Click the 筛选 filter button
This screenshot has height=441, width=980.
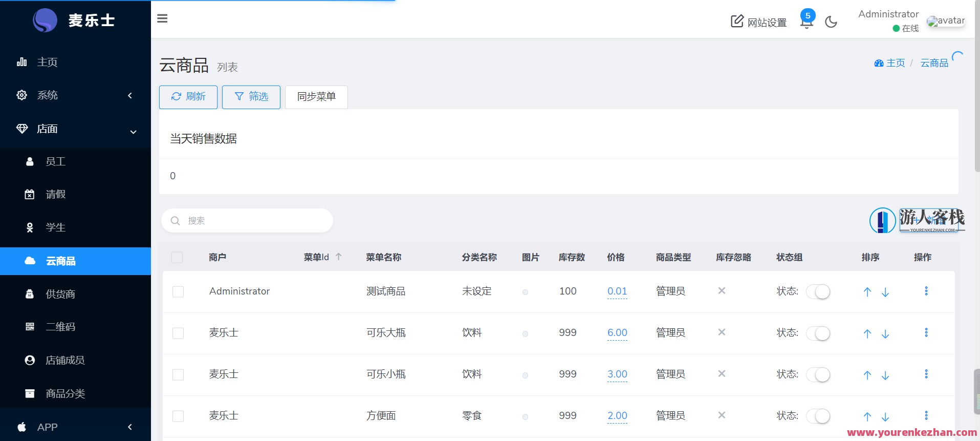coord(251,97)
